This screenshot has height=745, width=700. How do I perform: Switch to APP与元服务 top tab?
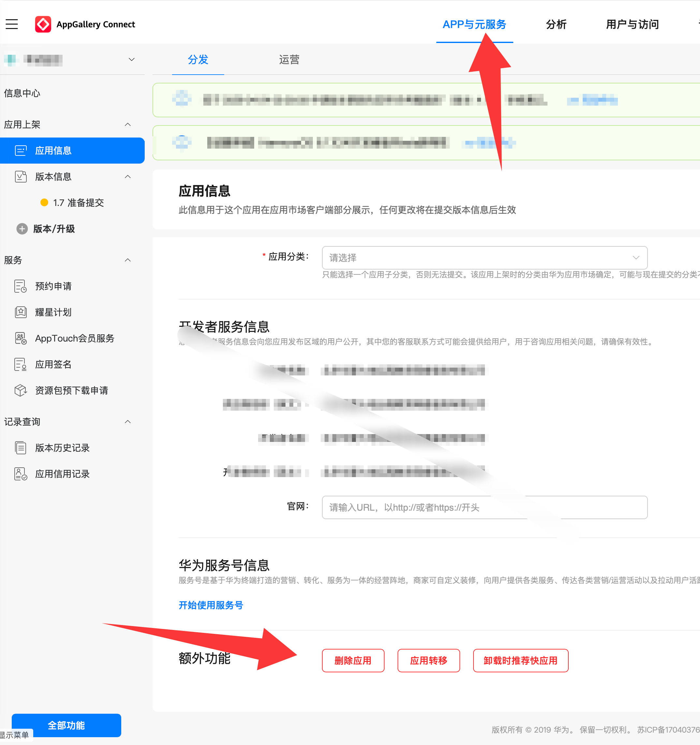pyautogui.click(x=474, y=24)
